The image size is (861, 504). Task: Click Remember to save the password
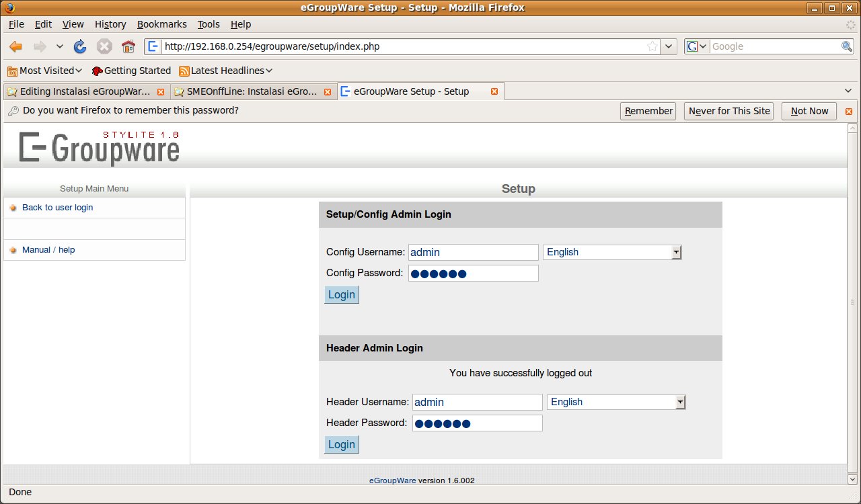click(648, 111)
